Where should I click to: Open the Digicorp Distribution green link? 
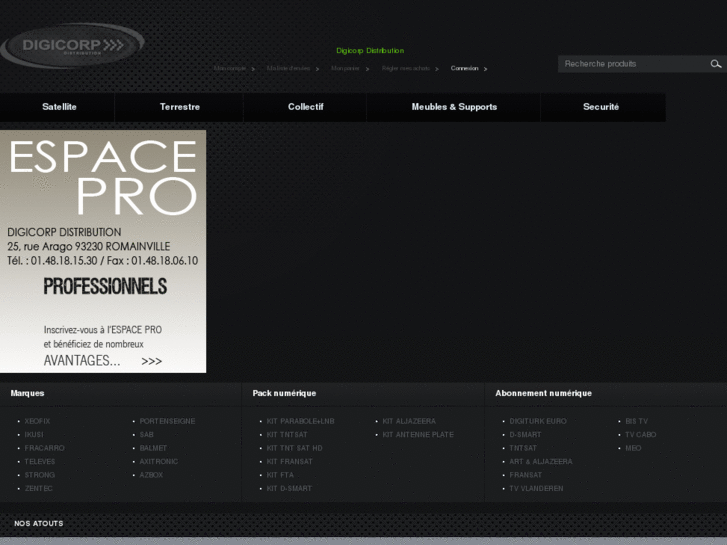coord(370,51)
